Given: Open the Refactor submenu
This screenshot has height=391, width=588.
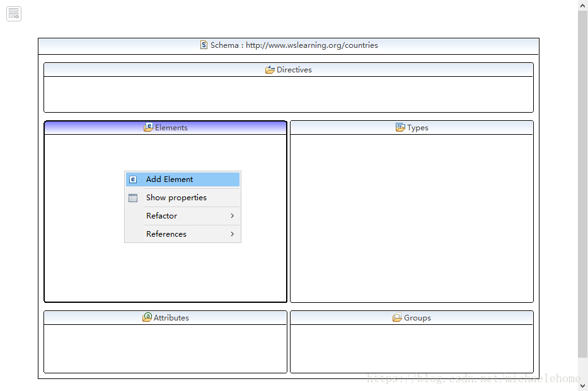Looking at the screenshot, I should (x=183, y=216).
